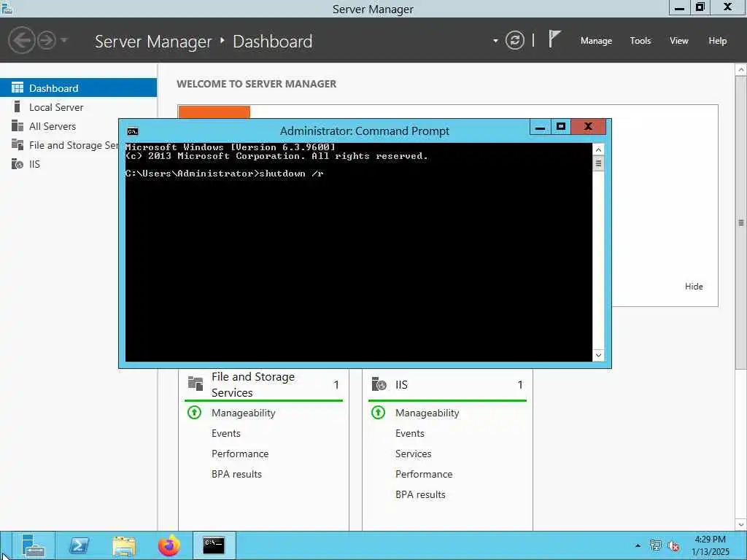Viewport: 747px width, 560px height.
Task: Click the forward navigation arrow in Server Manager
Action: pyautogui.click(x=47, y=41)
